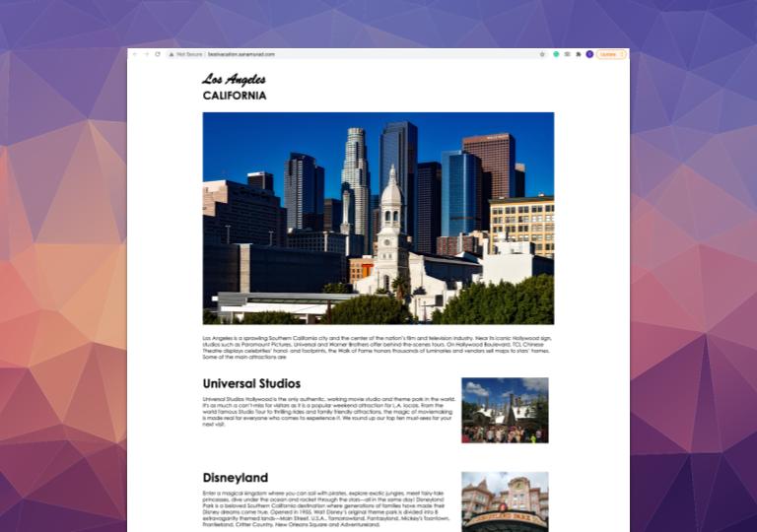The height and width of the screenshot is (532, 757).
Task: Open the green circle extension icon
Action: pos(556,54)
